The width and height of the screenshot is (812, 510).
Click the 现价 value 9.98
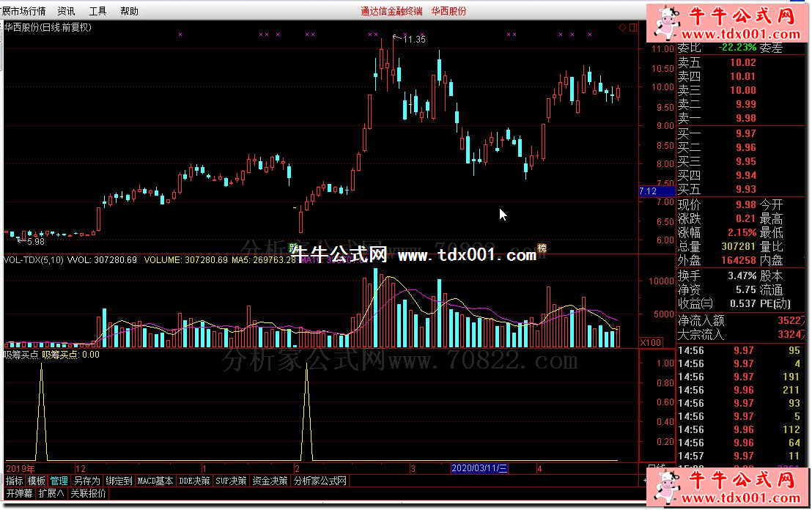point(746,204)
